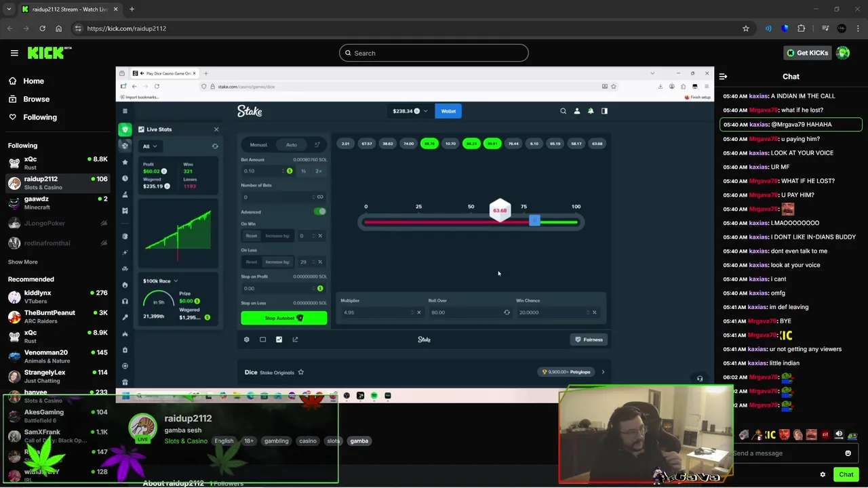Open Chrome extensions puzzle icon
Viewport: 868px width, 488px height.
pyautogui.click(x=802, y=28)
